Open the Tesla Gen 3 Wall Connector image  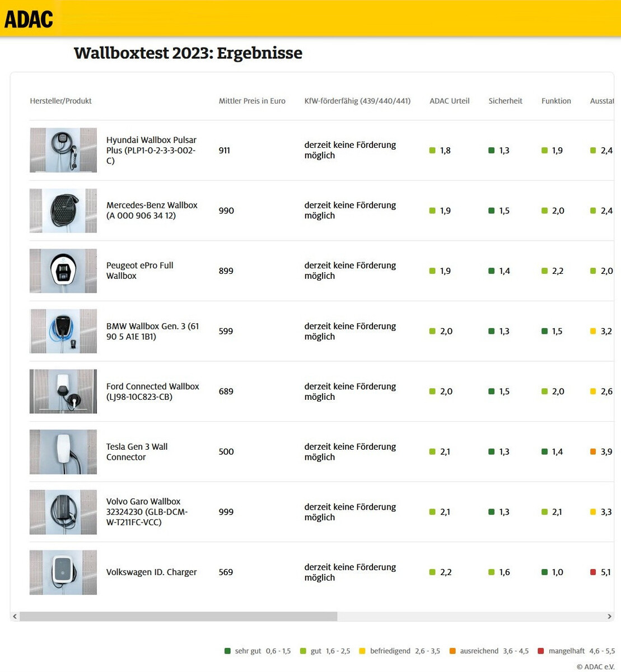click(63, 452)
